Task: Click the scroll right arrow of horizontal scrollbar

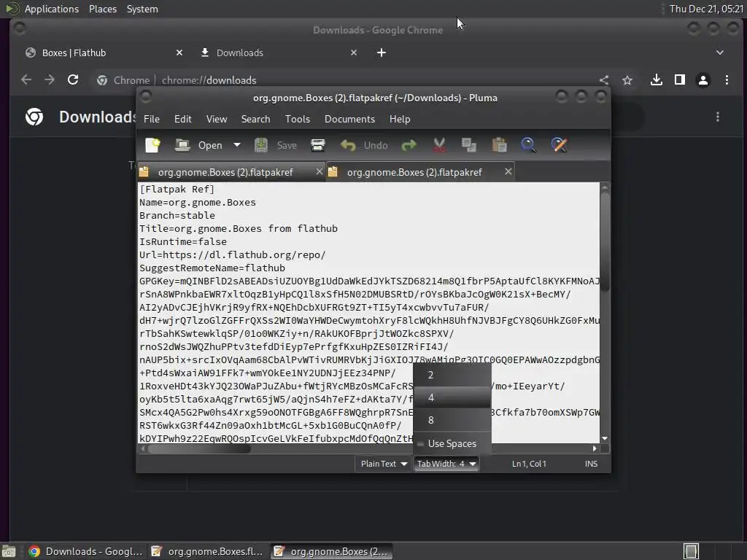Action: point(594,448)
